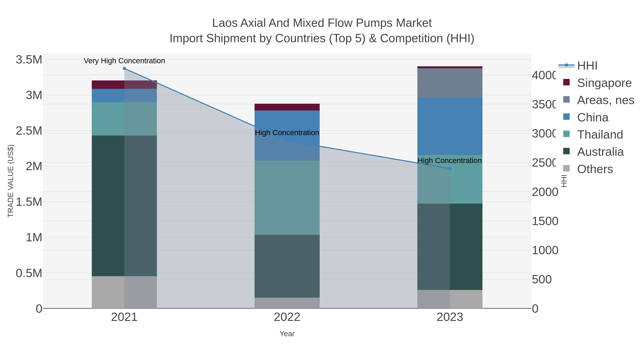The height and width of the screenshot is (362, 644).
Task: Select the 2022 Singapore bar segment
Action: click(287, 107)
